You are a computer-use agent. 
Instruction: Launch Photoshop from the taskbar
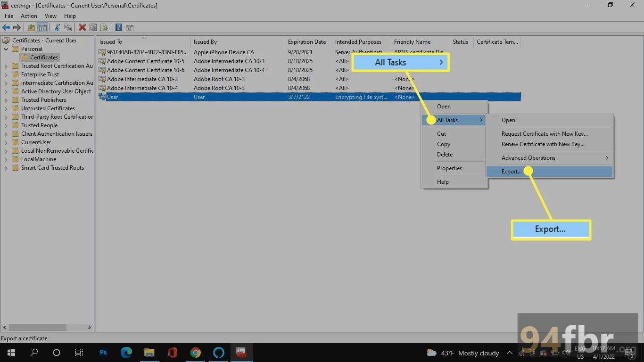pyautogui.click(x=103, y=353)
